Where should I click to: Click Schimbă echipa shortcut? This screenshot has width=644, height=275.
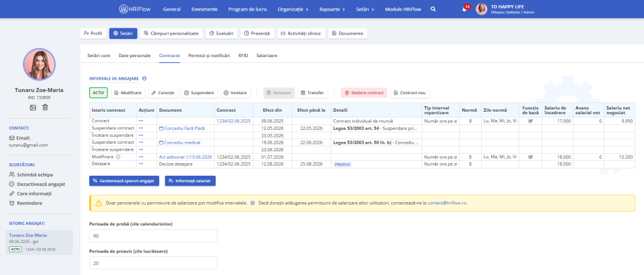tap(31, 175)
